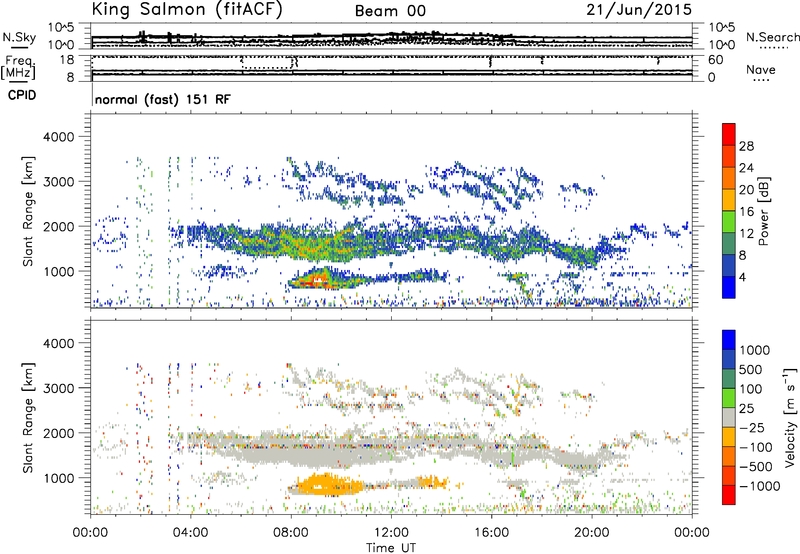Select the 'N.Sky' legend label
The height and width of the screenshot is (554, 800).
tap(19, 37)
